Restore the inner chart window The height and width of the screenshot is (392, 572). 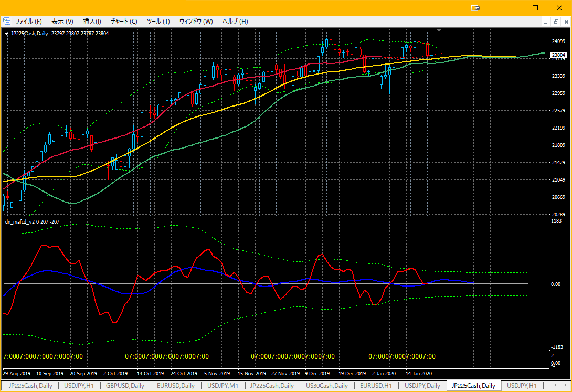[556, 22]
